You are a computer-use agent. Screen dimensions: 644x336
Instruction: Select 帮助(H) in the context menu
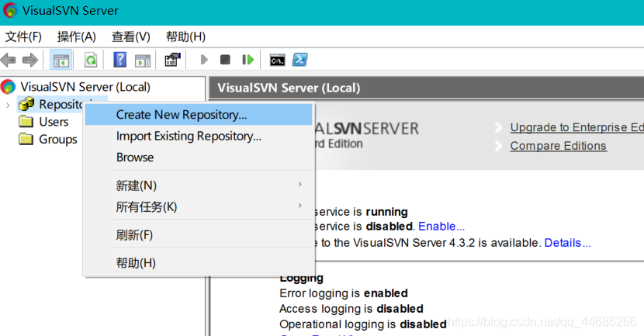[199, 263]
